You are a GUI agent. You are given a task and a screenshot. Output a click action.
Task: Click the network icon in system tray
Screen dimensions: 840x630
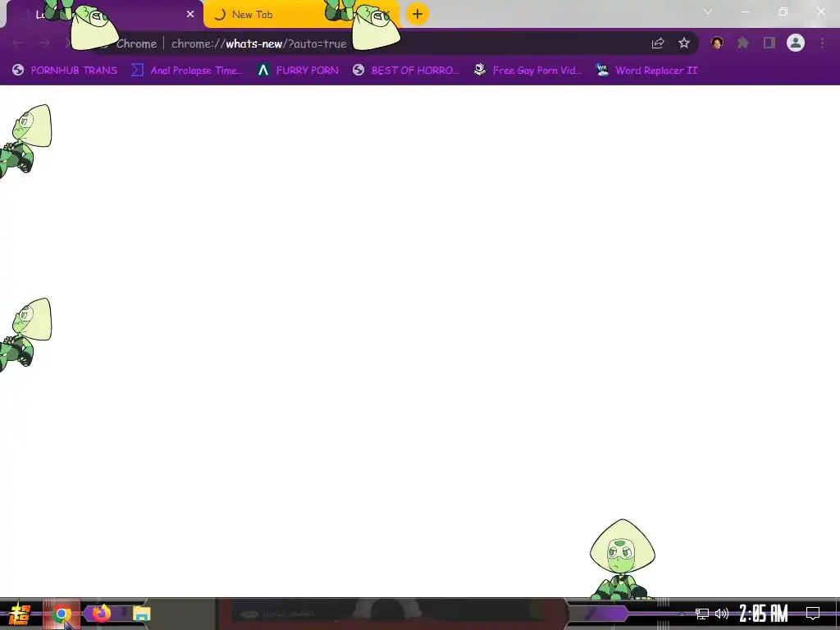coord(702,614)
